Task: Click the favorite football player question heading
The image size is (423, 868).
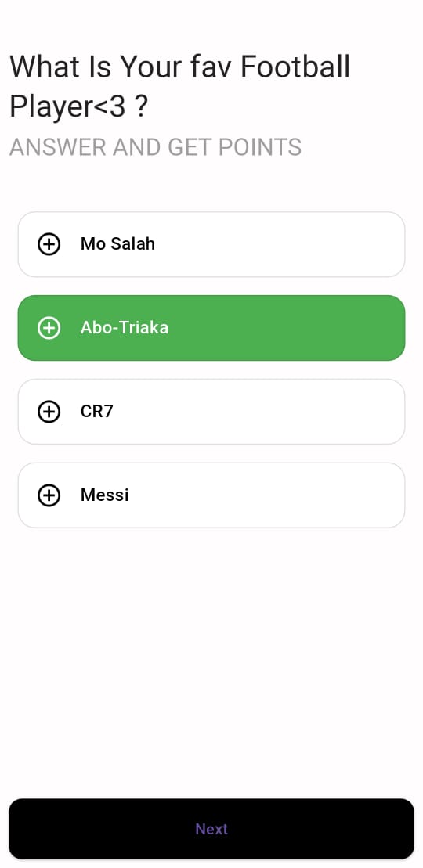Action: (x=179, y=86)
